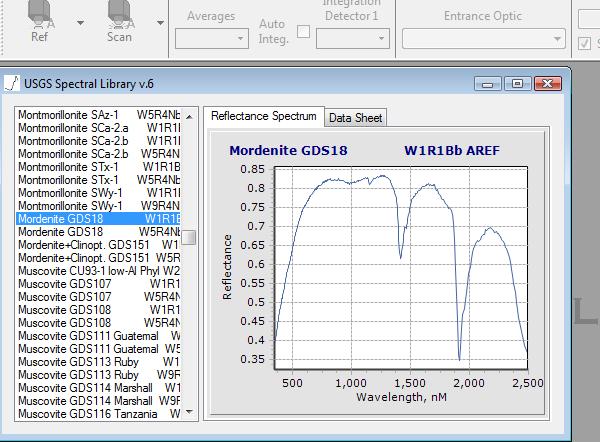Select first Muscovite GDS111 Guatemal entry
The height and width of the screenshot is (442, 600).
(99, 336)
